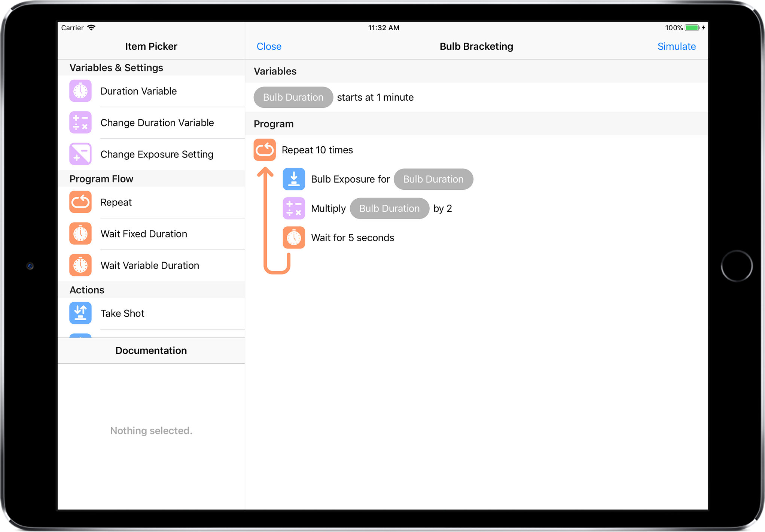Choose 'Repeat' label in Program Flow
765x532 pixels.
coord(116,202)
